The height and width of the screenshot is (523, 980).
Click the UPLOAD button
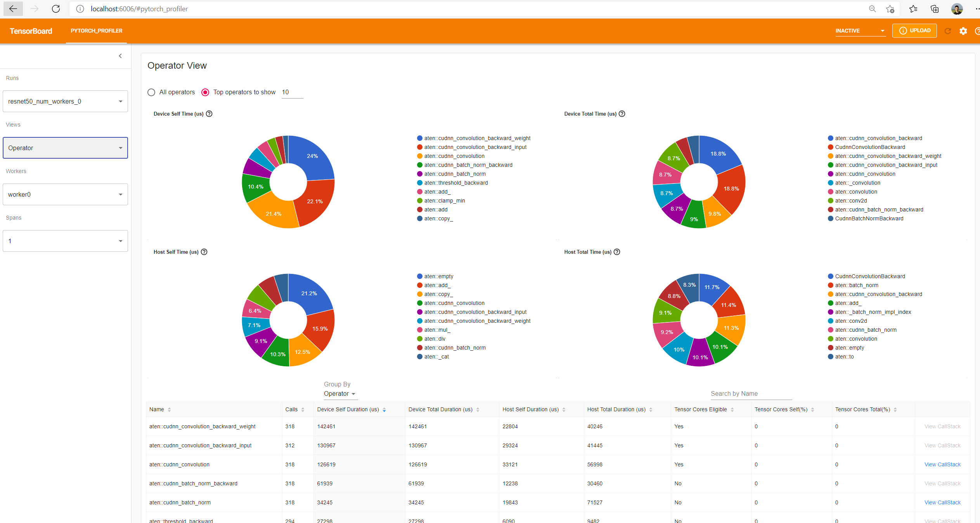914,31
